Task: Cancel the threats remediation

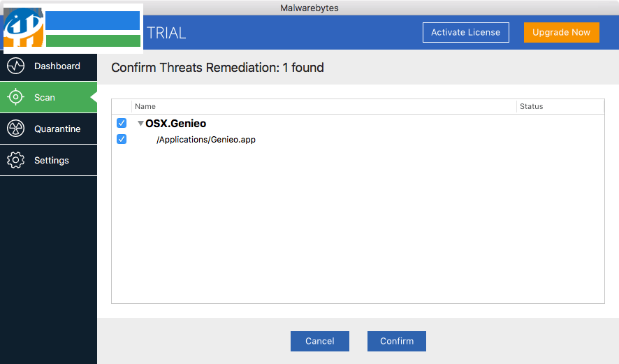Action: (320, 341)
